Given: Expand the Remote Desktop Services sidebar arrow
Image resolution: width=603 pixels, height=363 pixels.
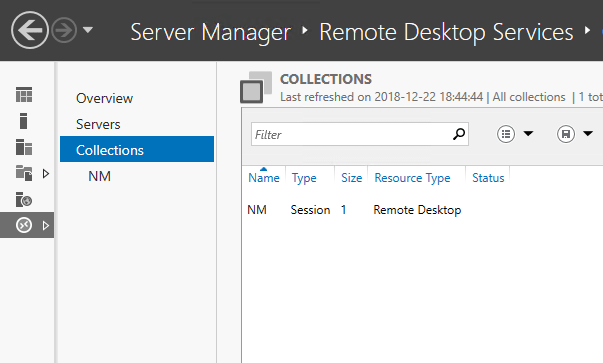Looking at the screenshot, I should click(46, 225).
